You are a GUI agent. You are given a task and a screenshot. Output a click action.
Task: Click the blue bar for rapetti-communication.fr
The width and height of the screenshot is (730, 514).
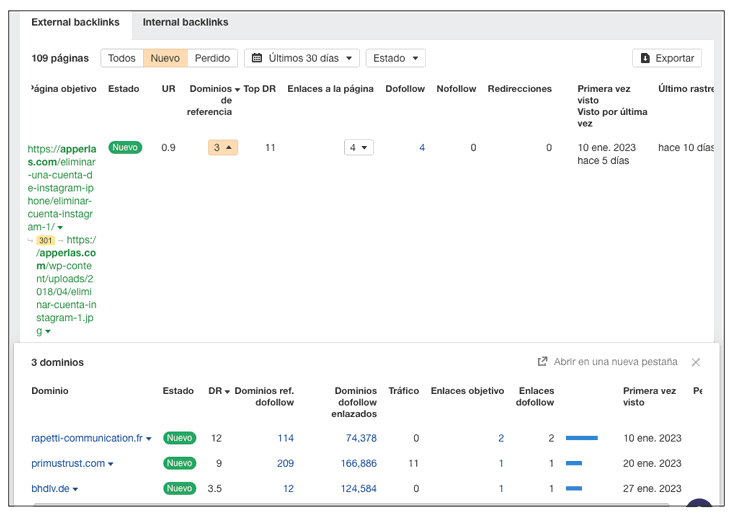pos(581,438)
